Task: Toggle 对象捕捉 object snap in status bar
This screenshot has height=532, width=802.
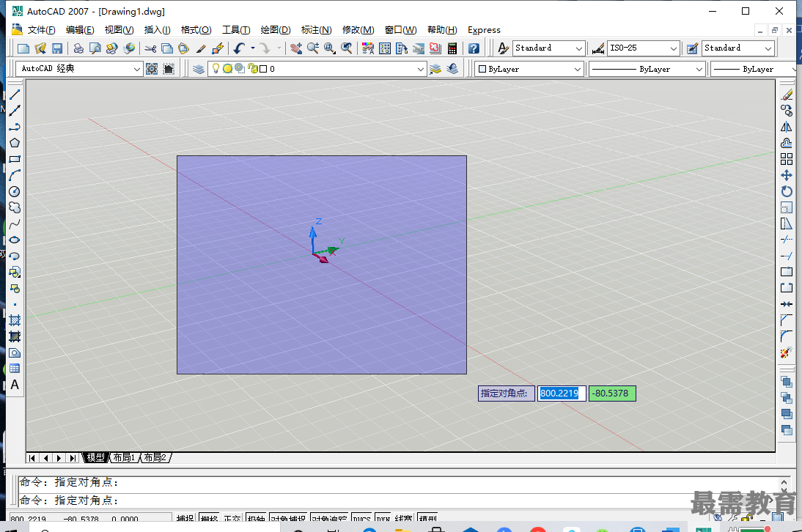Action: tap(288, 518)
